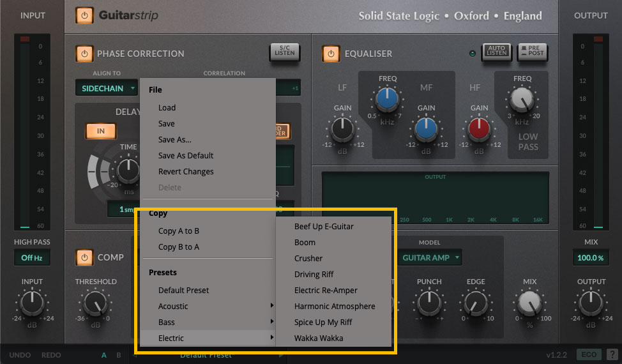Click the Output gain knob
The image size is (622, 364).
(x=591, y=302)
